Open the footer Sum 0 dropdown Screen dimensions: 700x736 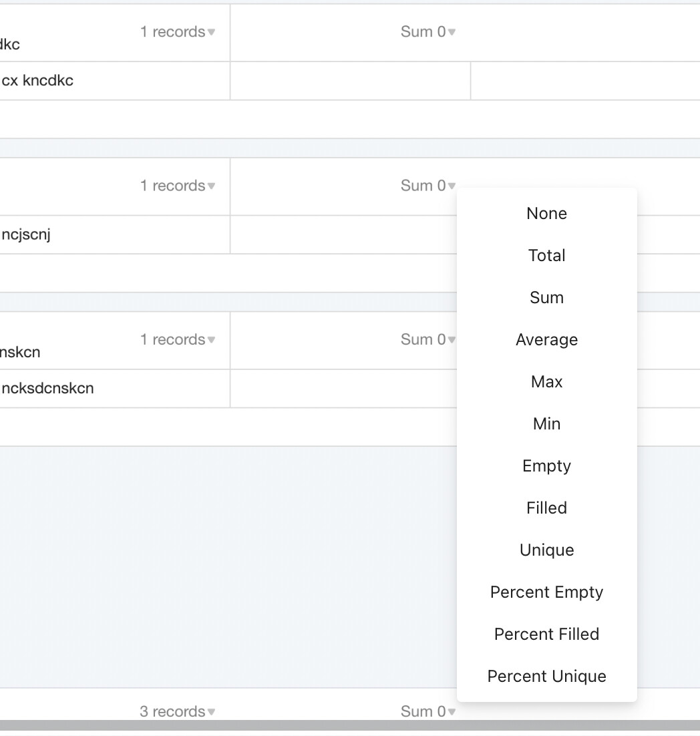coord(428,712)
